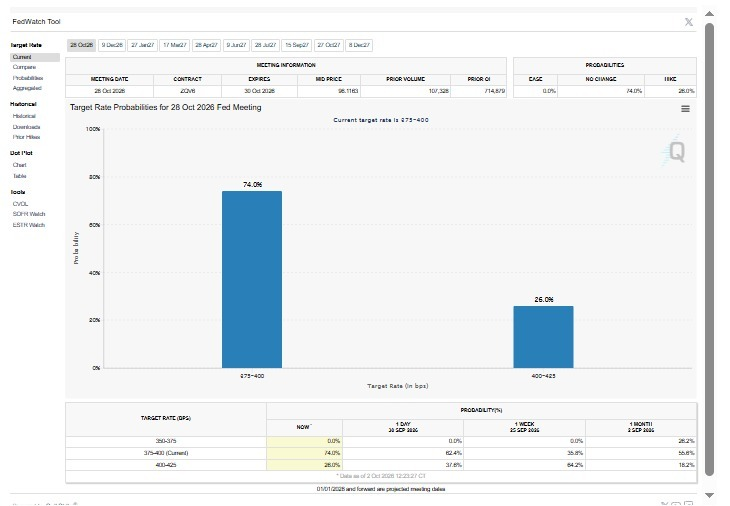Click the 'PRIOR VOLUME' column header
Image resolution: width=730 pixels, height=506 pixels.
pyautogui.click(x=406, y=79)
